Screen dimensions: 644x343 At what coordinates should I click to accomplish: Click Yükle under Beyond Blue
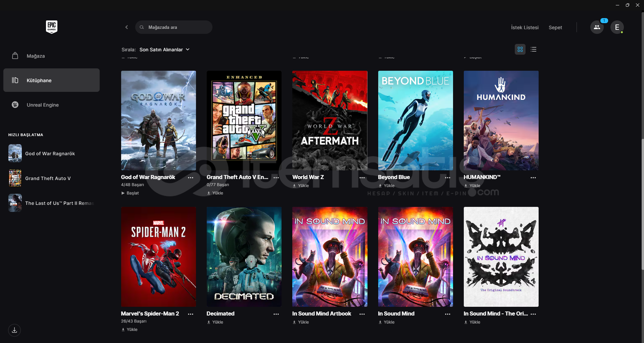point(387,186)
